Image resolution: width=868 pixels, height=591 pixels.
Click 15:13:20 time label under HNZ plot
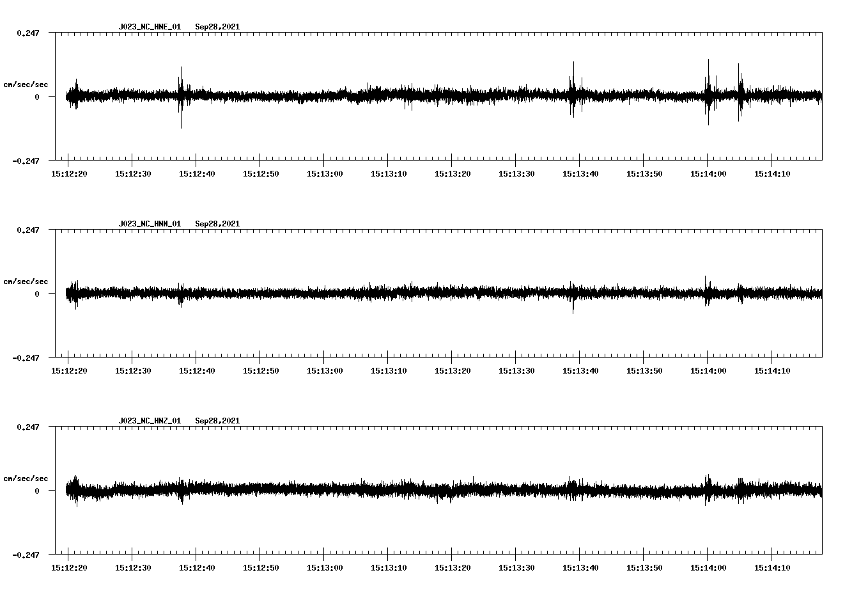(x=453, y=568)
